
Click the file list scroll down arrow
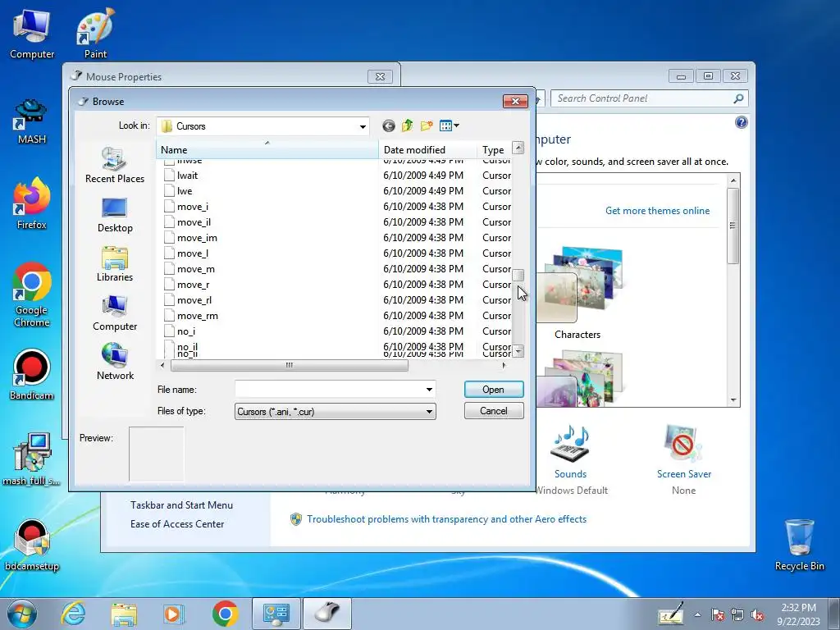pyautogui.click(x=518, y=351)
